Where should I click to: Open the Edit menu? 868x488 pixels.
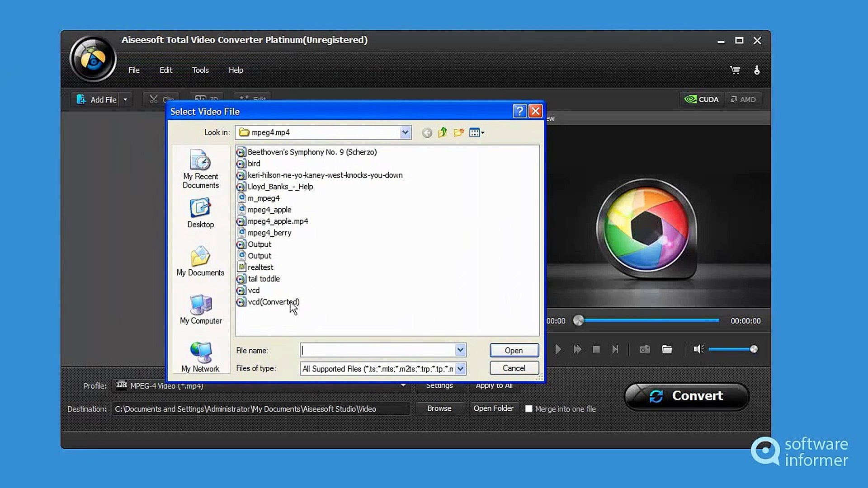(x=165, y=70)
